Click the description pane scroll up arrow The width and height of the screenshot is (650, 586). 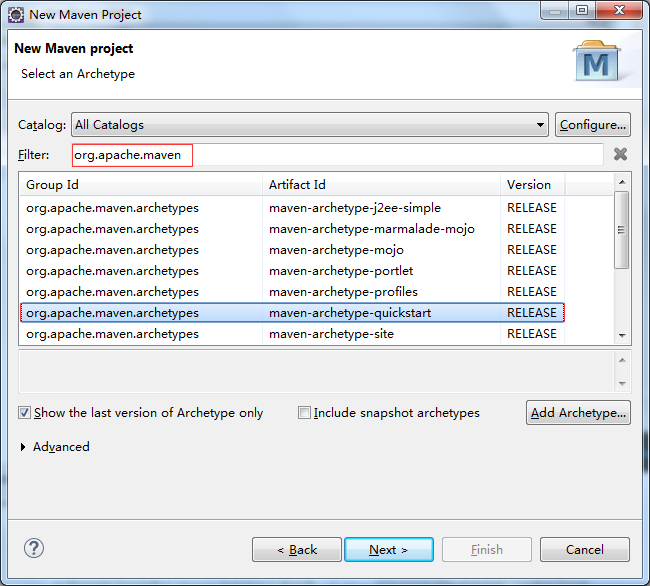(622, 360)
